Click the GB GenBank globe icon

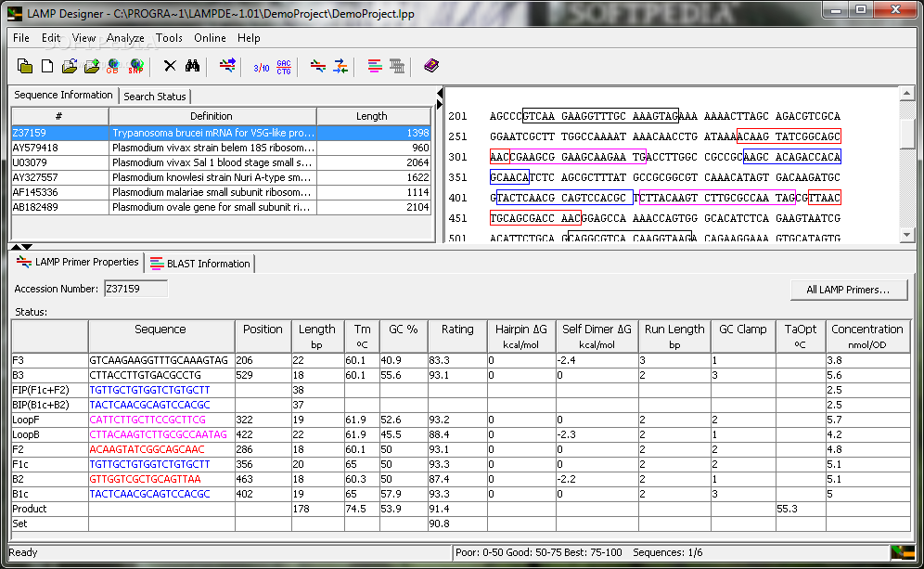(112, 66)
